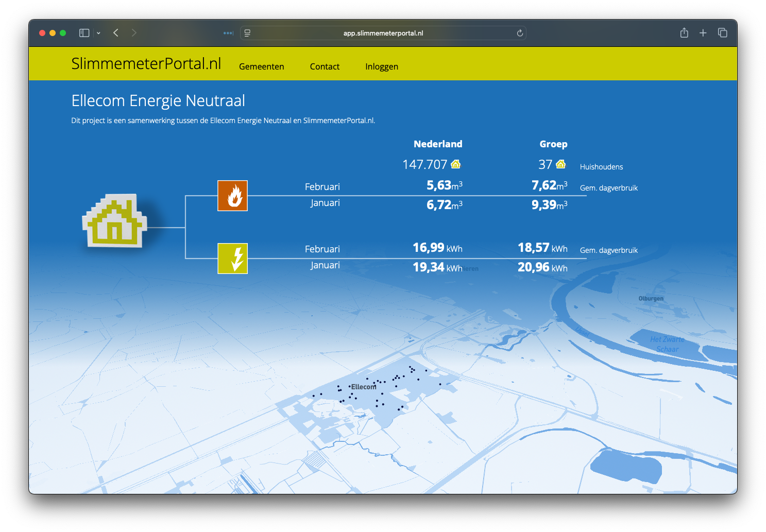Viewport: 766px width, 532px height.
Task: Select the electricity lightning icon
Action: (233, 259)
